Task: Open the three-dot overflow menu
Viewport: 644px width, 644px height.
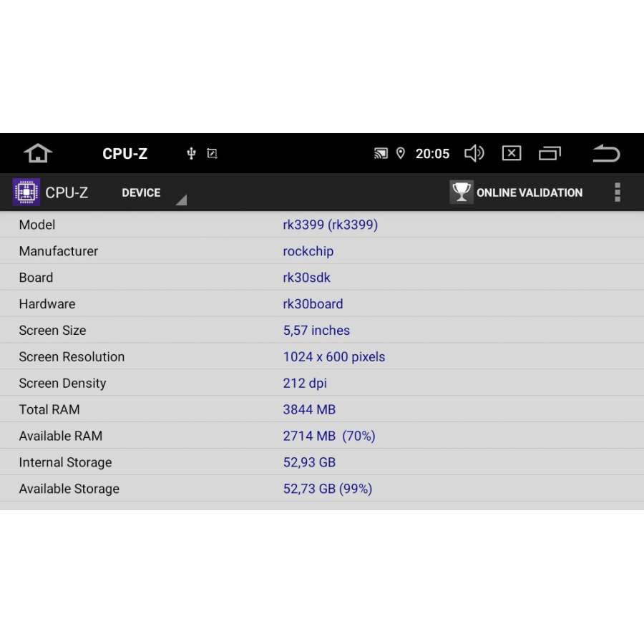Action: [618, 192]
